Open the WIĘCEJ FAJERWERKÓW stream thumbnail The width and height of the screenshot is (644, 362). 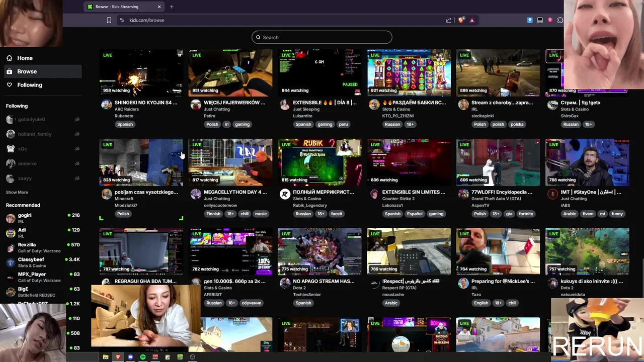[230, 73]
